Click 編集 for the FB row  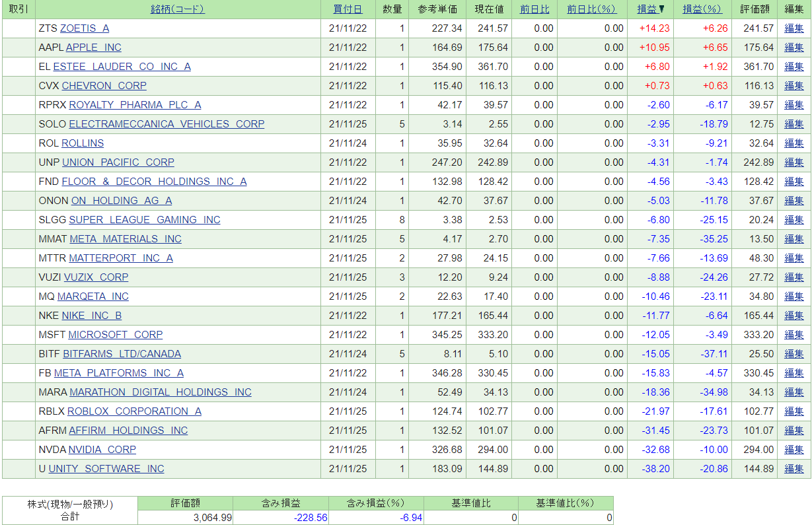coord(794,373)
